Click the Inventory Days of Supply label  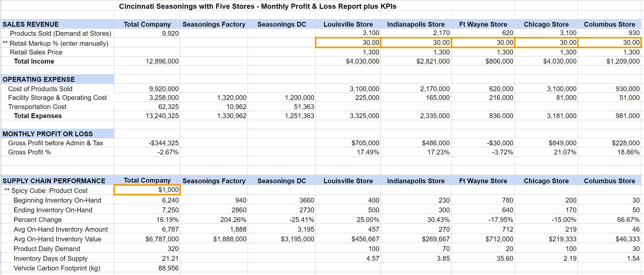click(x=51, y=258)
